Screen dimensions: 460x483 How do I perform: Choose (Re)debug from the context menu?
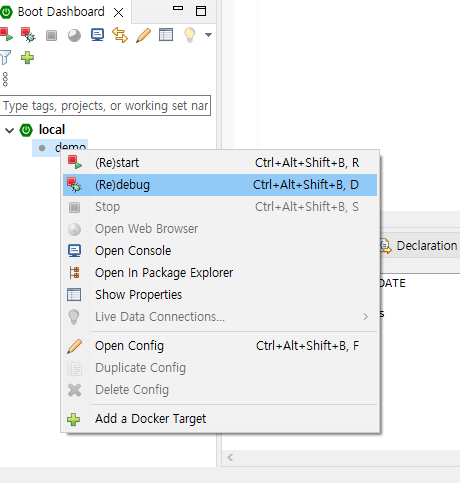pyautogui.click(x=220, y=185)
